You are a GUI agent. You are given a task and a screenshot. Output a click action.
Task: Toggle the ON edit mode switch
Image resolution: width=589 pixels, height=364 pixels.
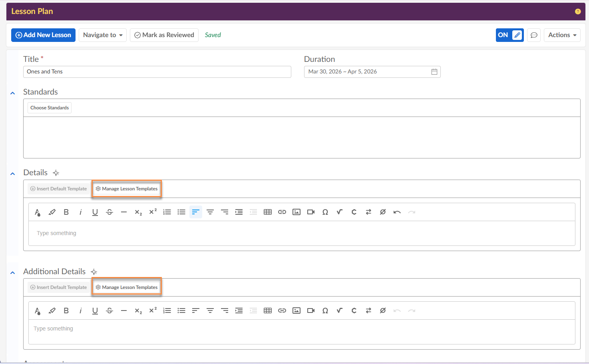[x=509, y=35]
